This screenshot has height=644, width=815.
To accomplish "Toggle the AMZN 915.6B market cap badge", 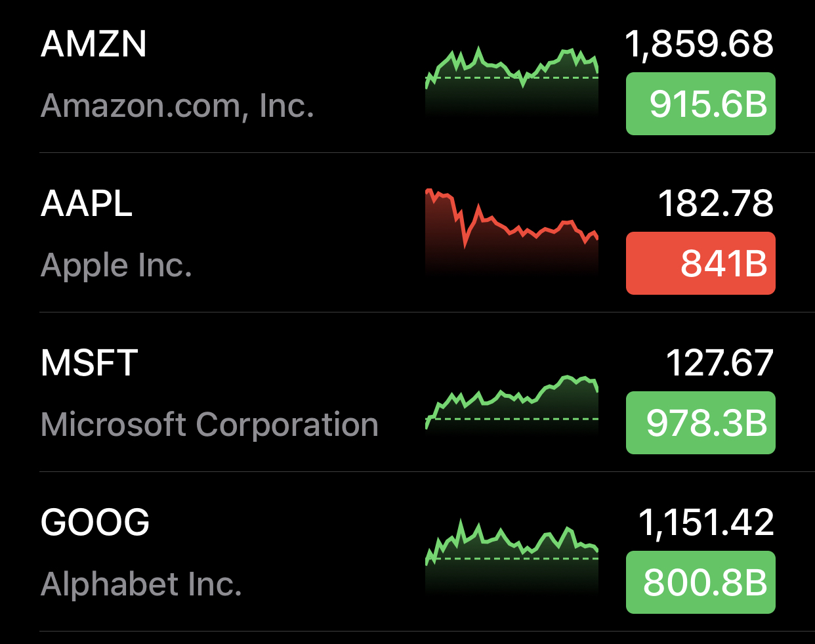I will (700, 104).
